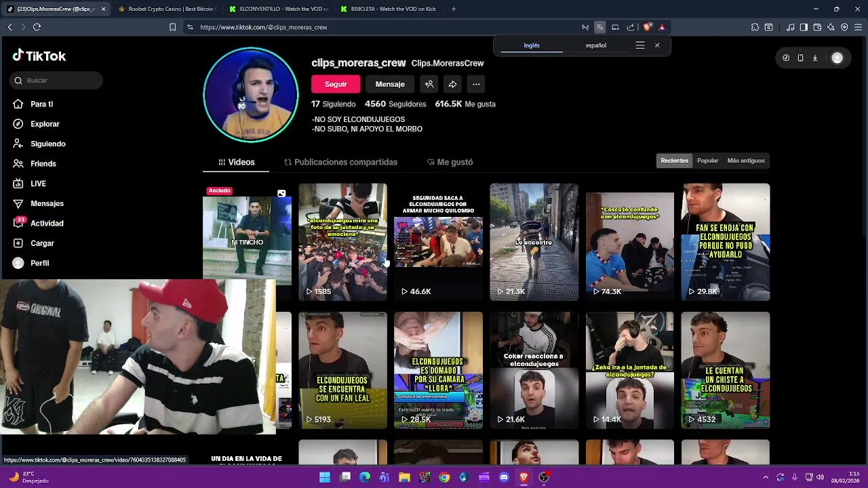Image resolution: width=868 pixels, height=488 pixels.
Task: Open the account avatar menu
Action: 837,58
